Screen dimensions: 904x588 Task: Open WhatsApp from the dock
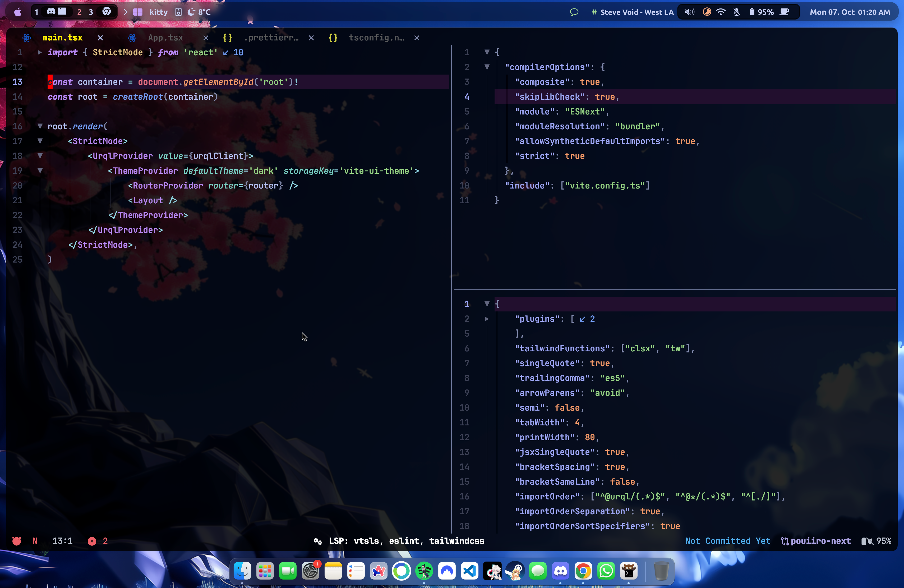pos(606,571)
